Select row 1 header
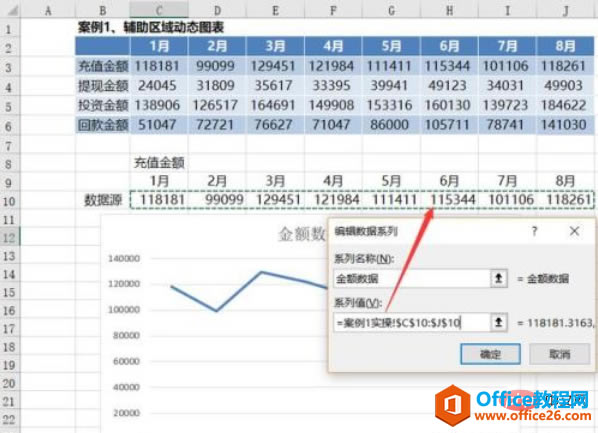598x433 pixels. [x=9, y=29]
